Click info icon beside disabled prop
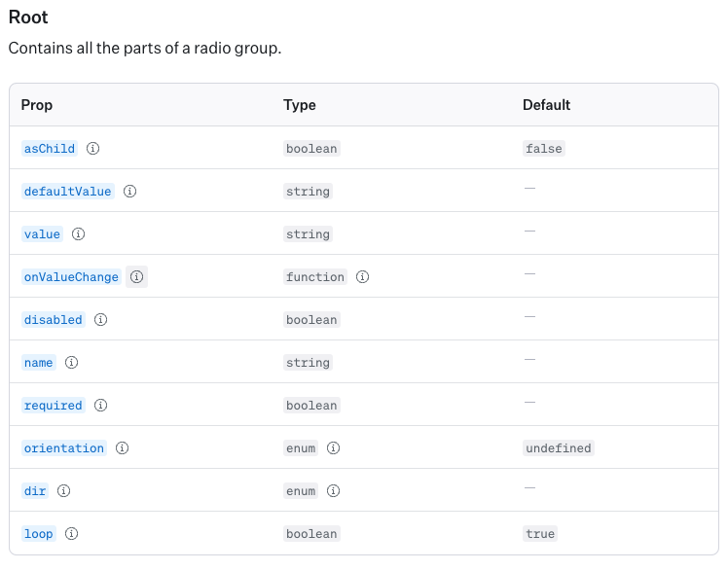 [x=100, y=320]
